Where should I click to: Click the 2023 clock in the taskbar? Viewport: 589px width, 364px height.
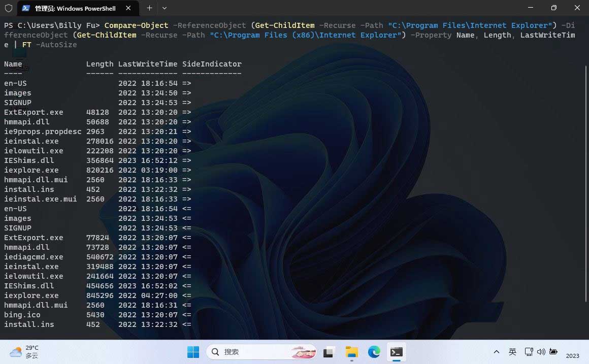tap(573, 355)
